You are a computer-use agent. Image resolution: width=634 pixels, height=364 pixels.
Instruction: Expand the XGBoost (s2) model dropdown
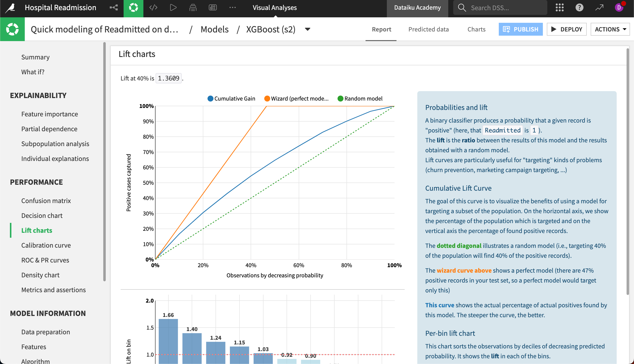[x=308, y=29]
